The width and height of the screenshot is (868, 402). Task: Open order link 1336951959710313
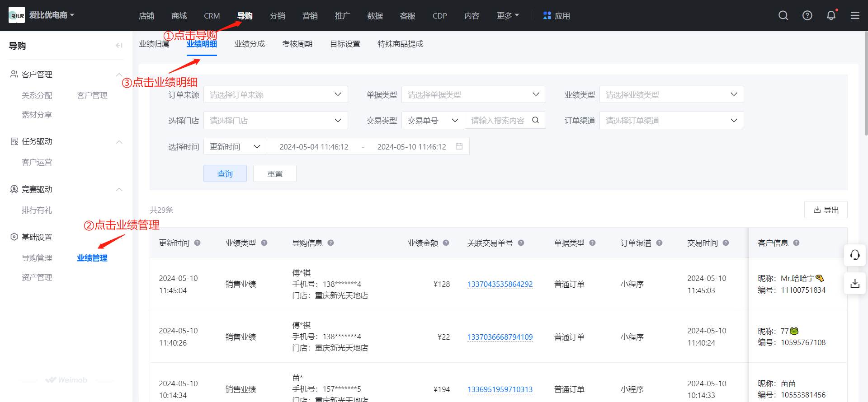[x=500, y=389]
